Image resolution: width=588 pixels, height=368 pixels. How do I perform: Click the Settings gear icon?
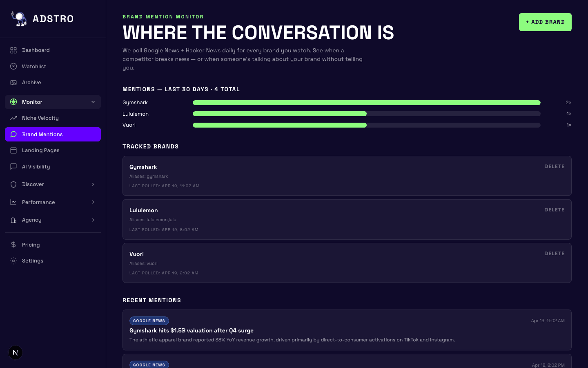pos(13,260)
